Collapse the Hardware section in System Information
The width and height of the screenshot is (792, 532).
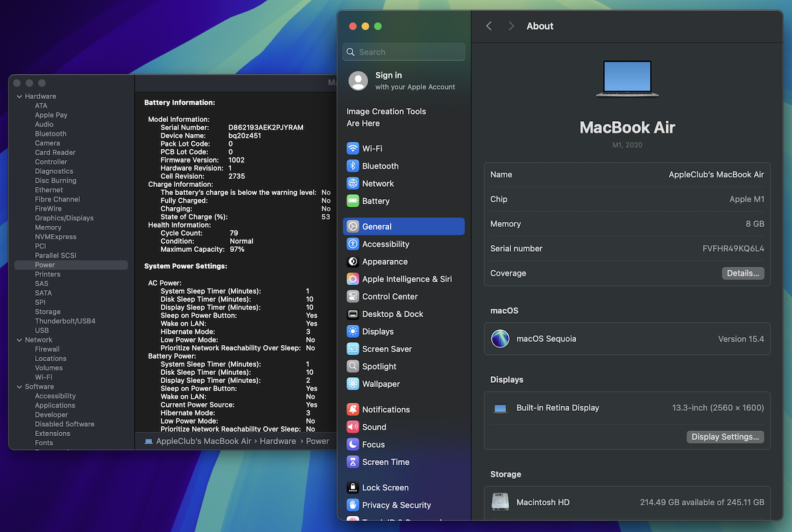[19, 97]
